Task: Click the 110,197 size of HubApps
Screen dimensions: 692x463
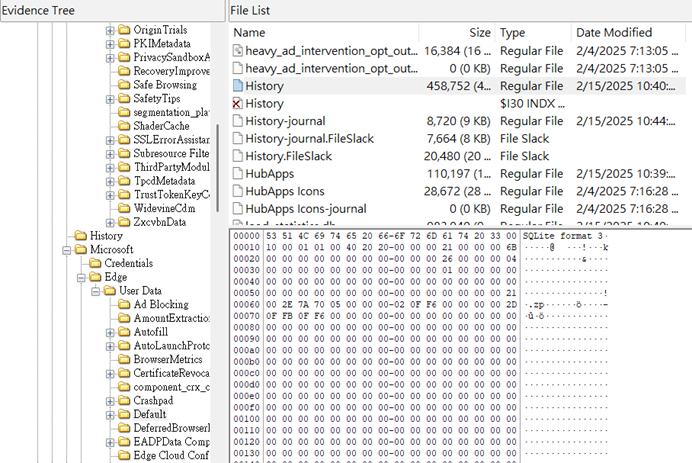Action: click(x=459, y=174)
